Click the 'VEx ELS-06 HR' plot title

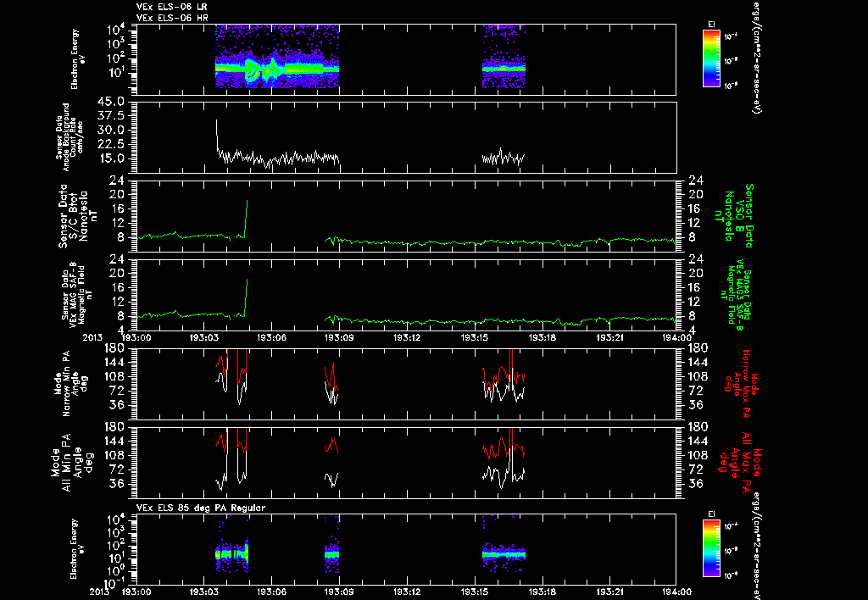coord(172,19)
